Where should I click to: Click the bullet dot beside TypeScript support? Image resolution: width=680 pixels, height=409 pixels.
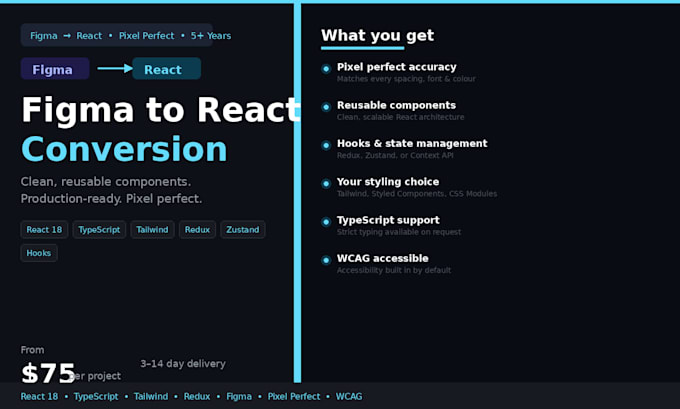coord(326,222)
